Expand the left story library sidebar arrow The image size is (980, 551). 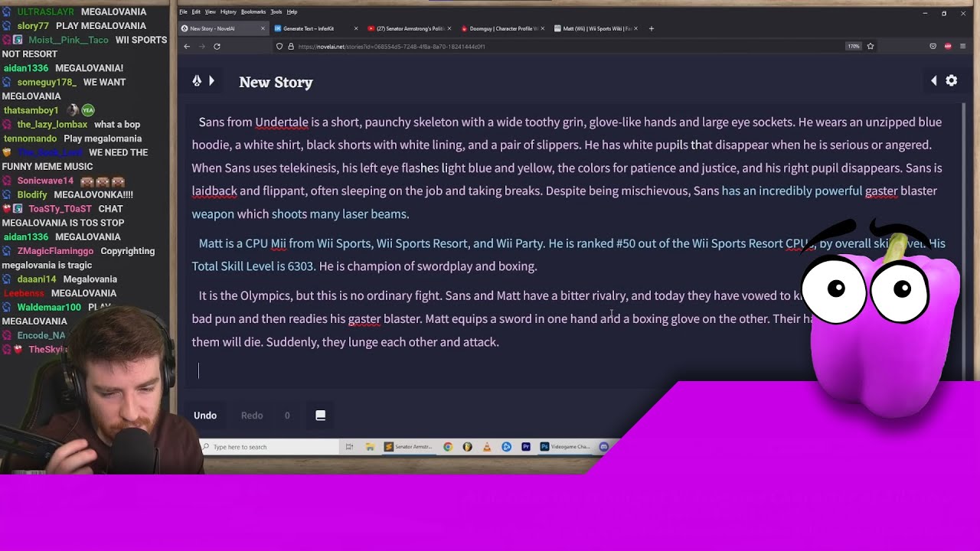pyautogui.click(x=211, y=81)
